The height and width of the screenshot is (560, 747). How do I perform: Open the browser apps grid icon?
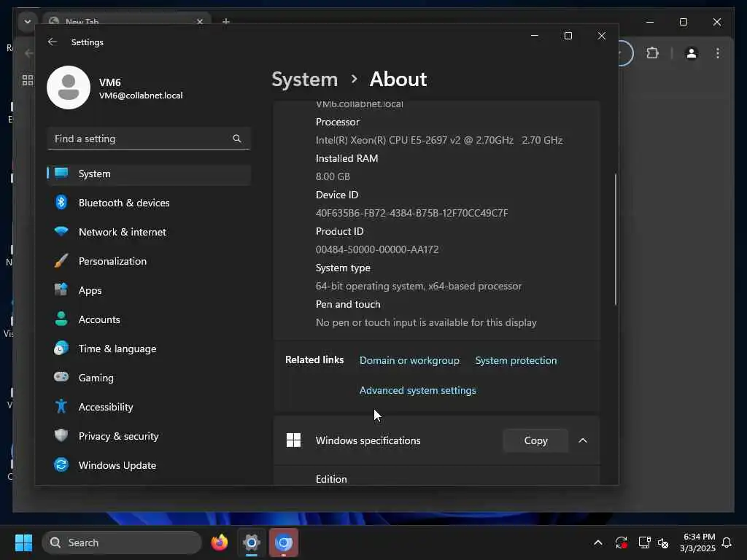click(28, 80)
